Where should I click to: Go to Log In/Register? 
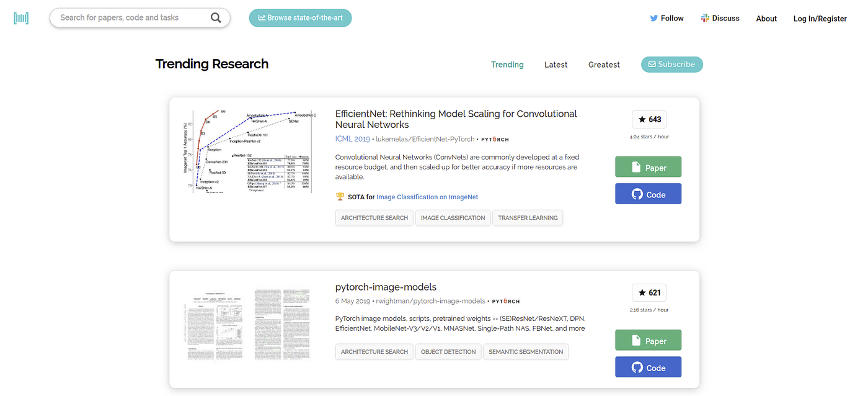(820, 19)
